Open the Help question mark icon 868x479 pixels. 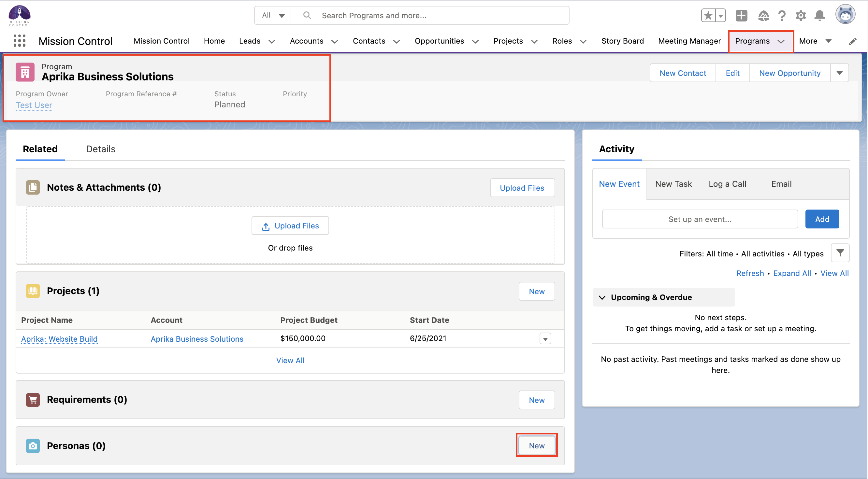pos(782,16)
